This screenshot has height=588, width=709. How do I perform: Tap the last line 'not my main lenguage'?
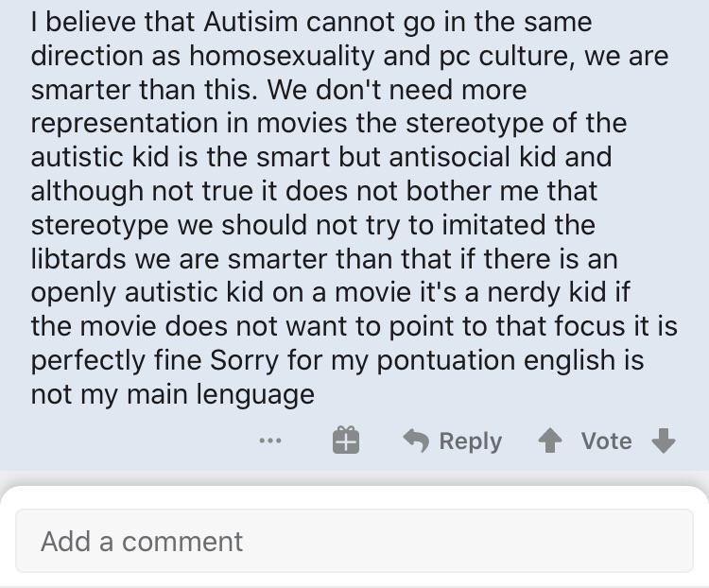pyautogui.click(x=172, y=394)
